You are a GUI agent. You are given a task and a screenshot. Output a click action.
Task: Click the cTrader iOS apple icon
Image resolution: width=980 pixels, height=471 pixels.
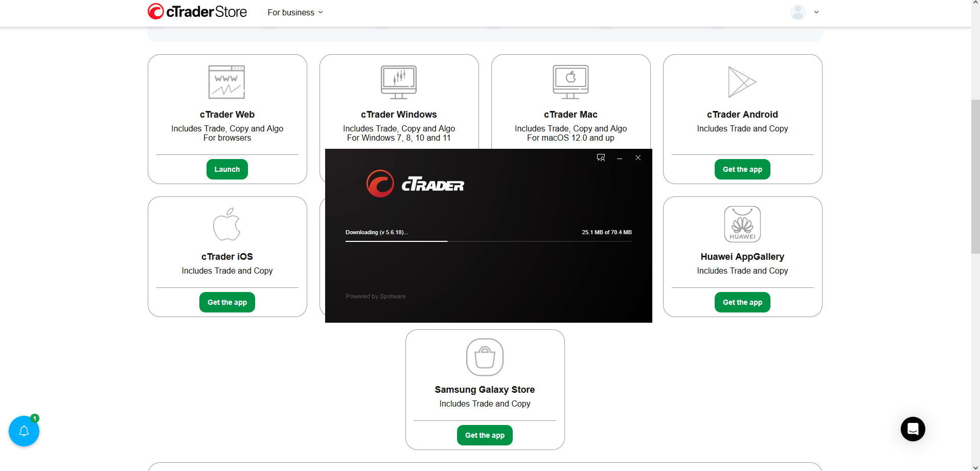click(227, 224)
